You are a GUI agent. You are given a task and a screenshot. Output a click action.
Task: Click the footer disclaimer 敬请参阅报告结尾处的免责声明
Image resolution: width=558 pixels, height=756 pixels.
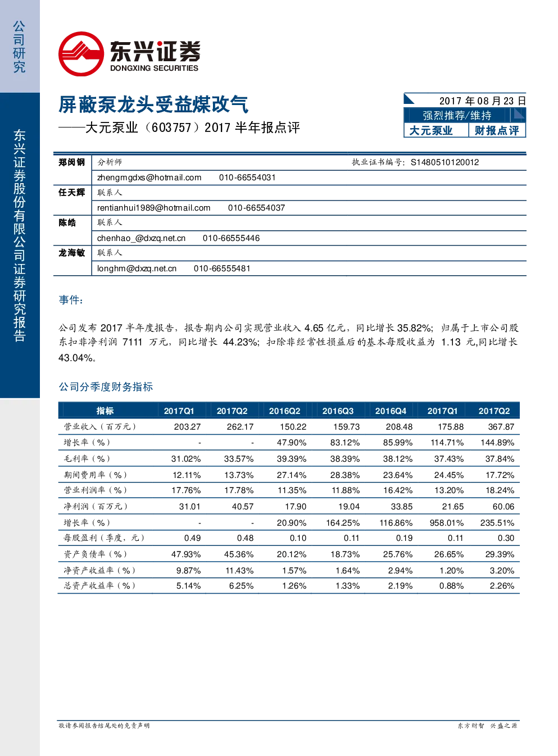point(104,726)
